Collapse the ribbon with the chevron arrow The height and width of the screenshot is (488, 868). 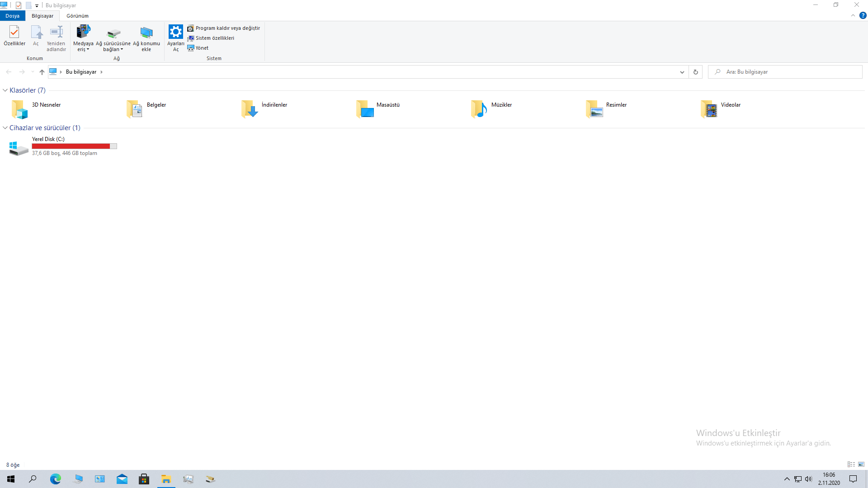click(x=853, y=15)
